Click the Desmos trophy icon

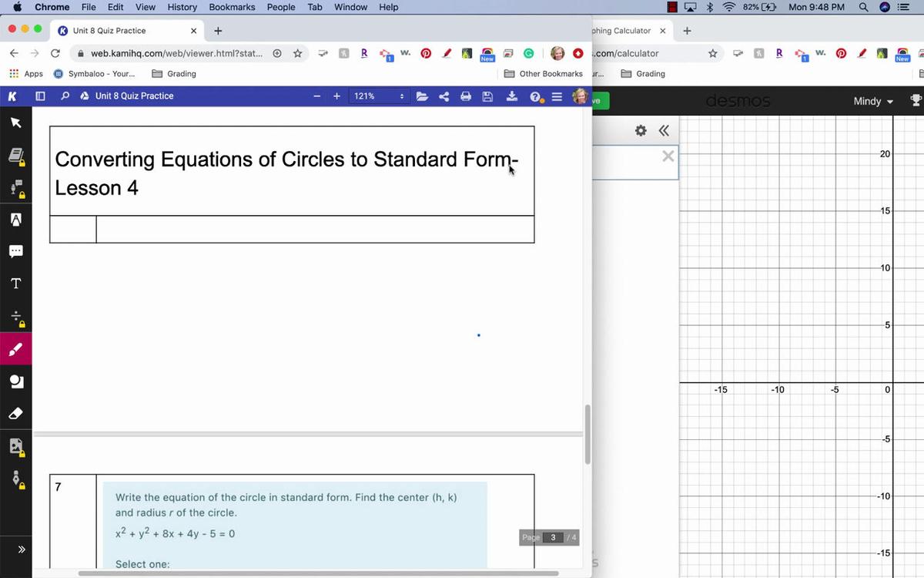[x=916, y=100]
